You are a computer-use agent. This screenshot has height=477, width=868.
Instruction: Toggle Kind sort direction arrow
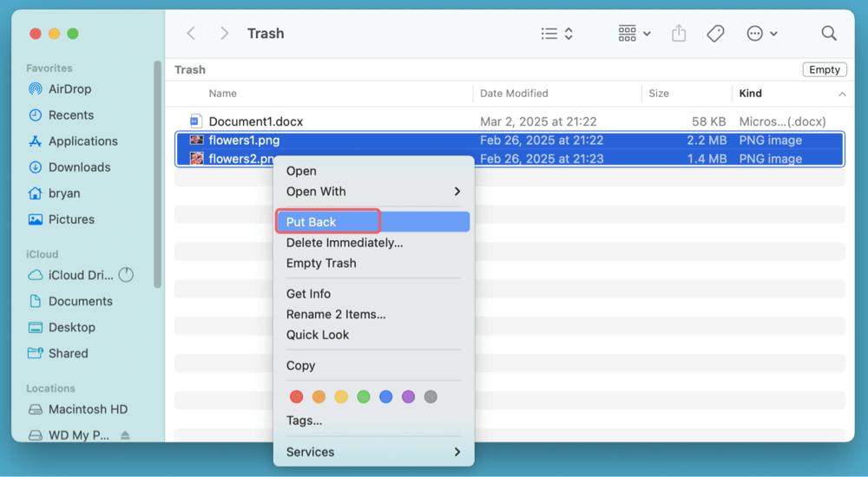[x=842, y=94]
